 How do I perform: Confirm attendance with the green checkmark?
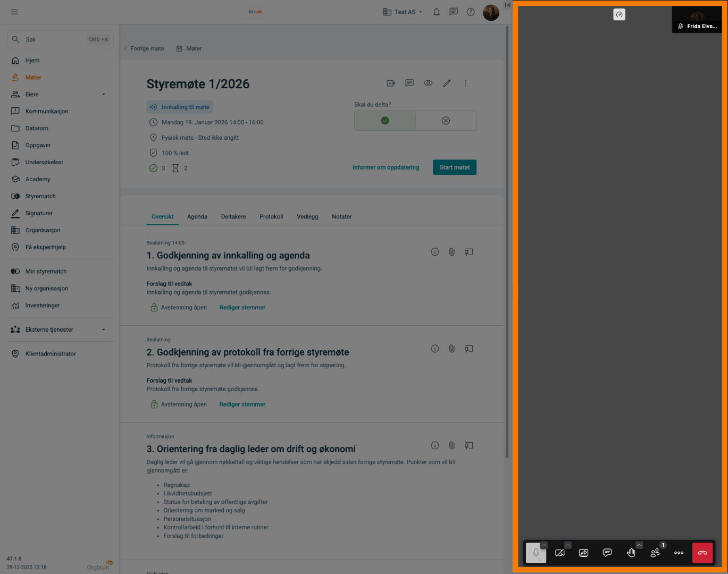click(385, 121)
